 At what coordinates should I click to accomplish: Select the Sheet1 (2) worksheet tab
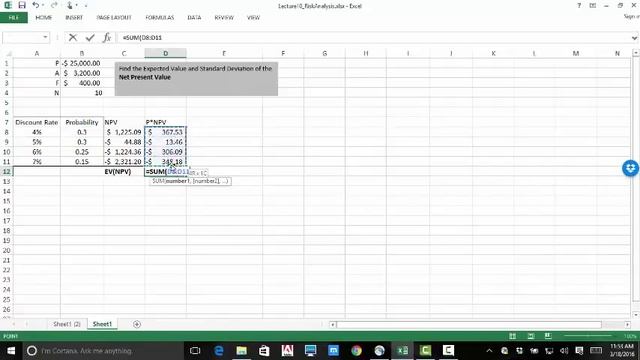click(67, 324)
